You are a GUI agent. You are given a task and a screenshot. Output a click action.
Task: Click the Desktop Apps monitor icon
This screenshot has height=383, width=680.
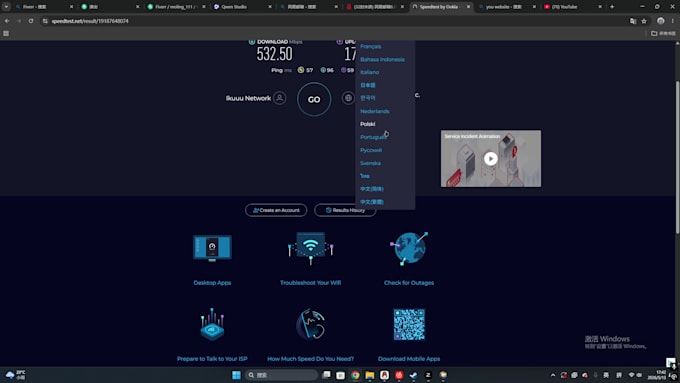point(212,248)
